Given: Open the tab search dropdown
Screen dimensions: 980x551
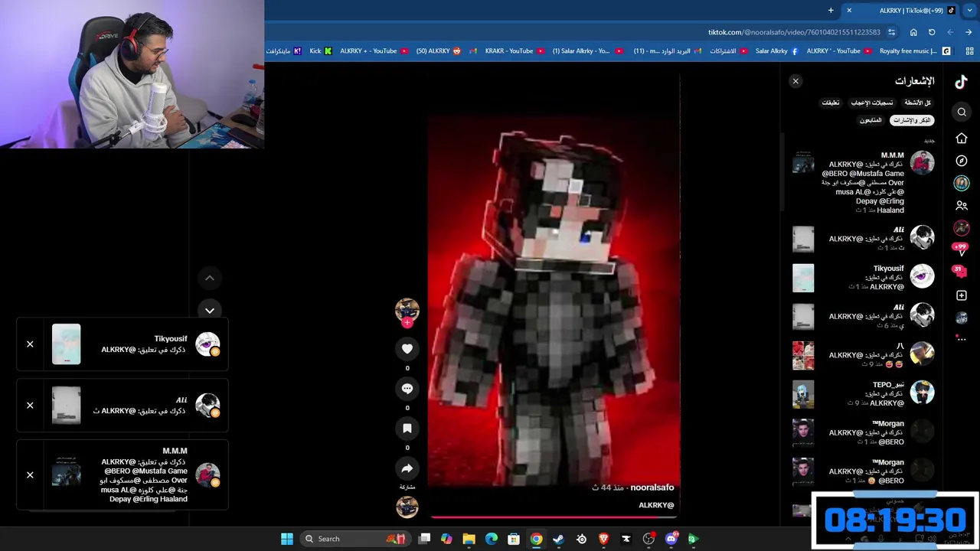Looking at the screenshot, I should pyautogui.click(x=970, y=10).
